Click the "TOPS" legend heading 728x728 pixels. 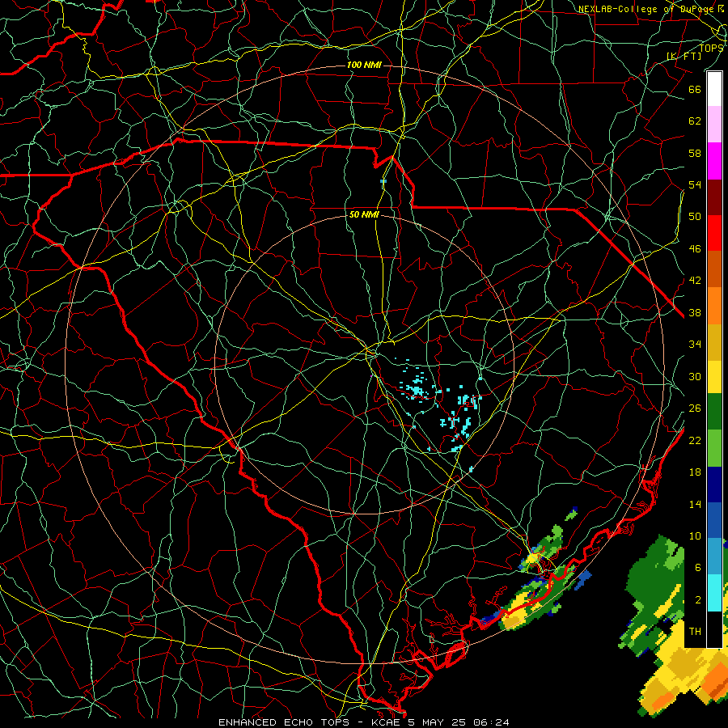click(x=711, y=49)
